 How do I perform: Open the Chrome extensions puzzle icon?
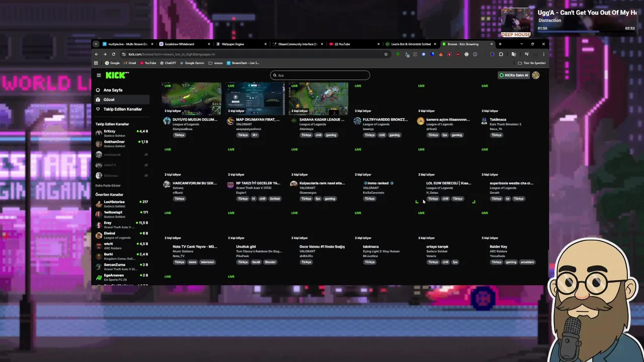(x=501, y=54)
